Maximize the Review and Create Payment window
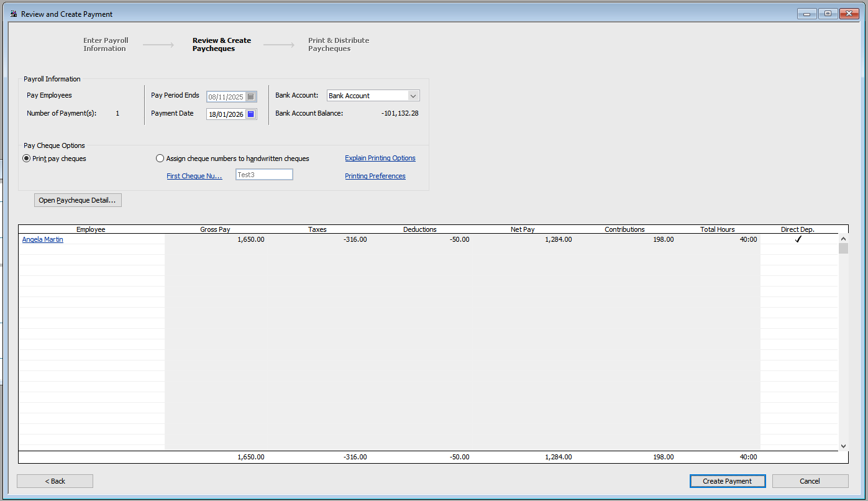This screenshot has width=868, height=501. [x=827, y=14]
